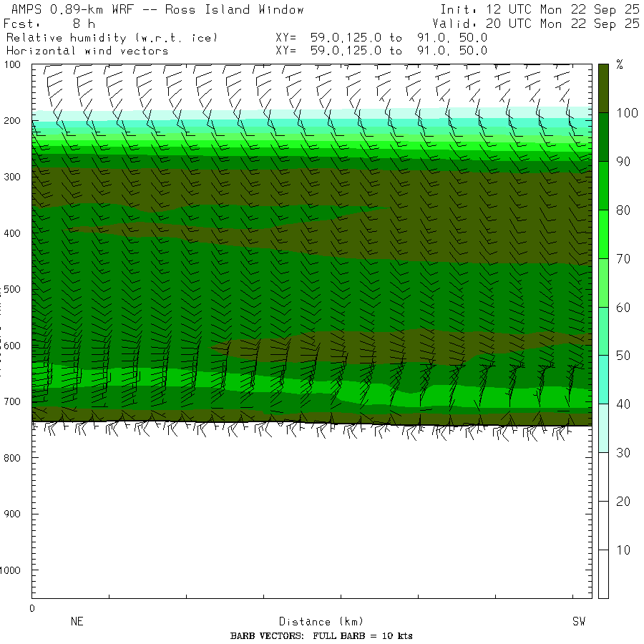Click the colorbar '90' tick label
The image size is (644, 644).
623,162
